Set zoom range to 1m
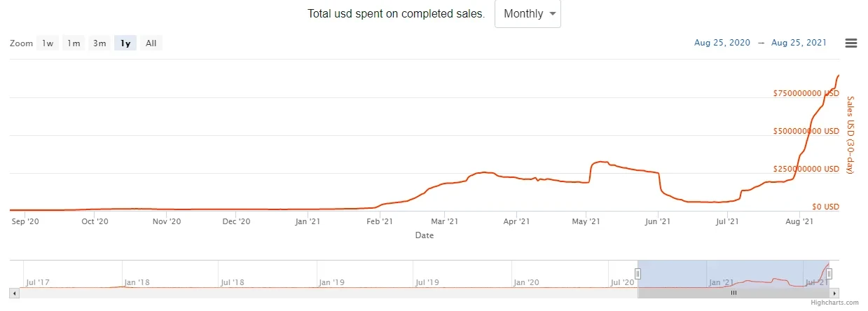The image size is (868, 311). coord(74,43)
